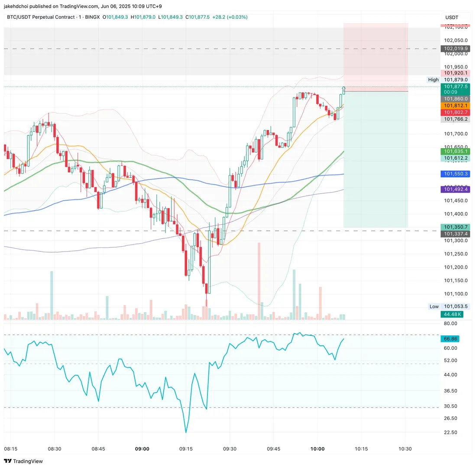Click the 09:15 time axis label
Image resolution: width=476 pixels, height=468 pixels.
click(x=186, y=449)
